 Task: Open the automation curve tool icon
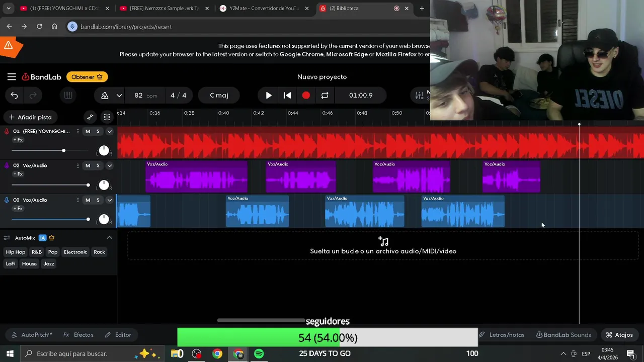(90, 117)
